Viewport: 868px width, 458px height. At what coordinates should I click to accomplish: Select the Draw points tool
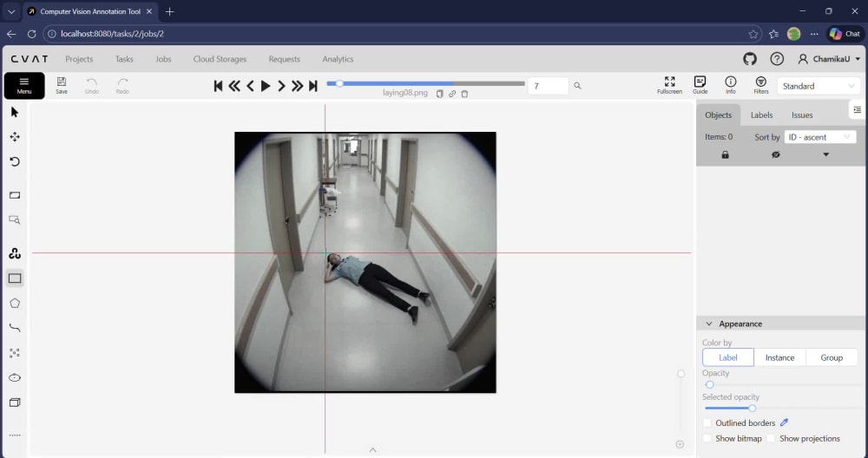15,353
